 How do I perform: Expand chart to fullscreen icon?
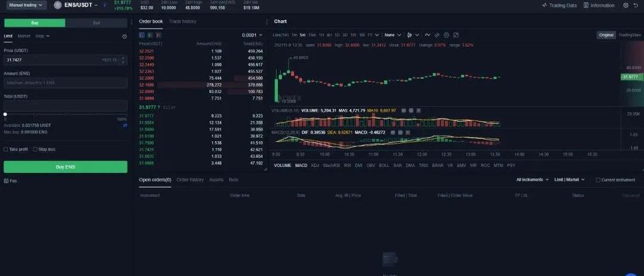click(x=456, y=35)
